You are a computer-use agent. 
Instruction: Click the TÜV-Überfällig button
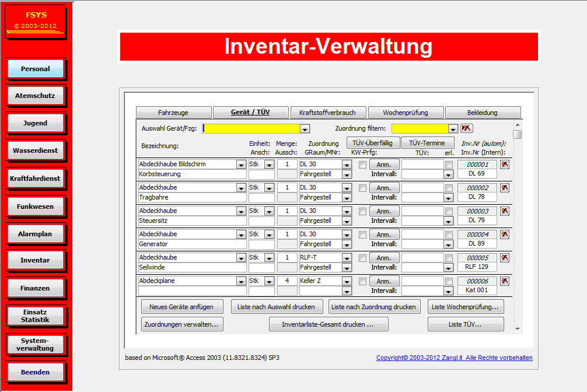372,143
